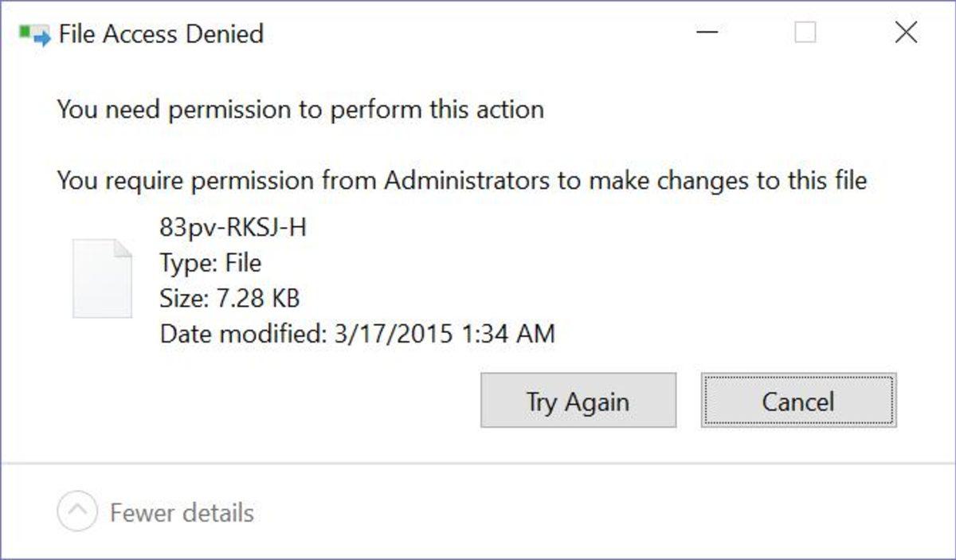Viewport: 956px width, 560px height.
Task: Click the File Access Denied title text
Action: coord(161,34)
